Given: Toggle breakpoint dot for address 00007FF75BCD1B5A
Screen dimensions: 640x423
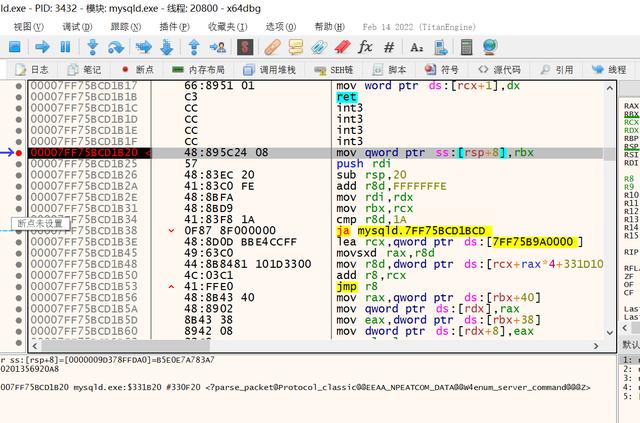Looking at the screenshot, I should [x=18, y=309].
